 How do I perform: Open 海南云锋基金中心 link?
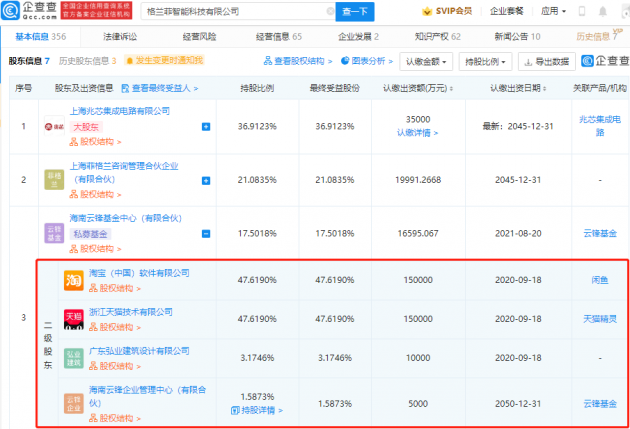126,218
